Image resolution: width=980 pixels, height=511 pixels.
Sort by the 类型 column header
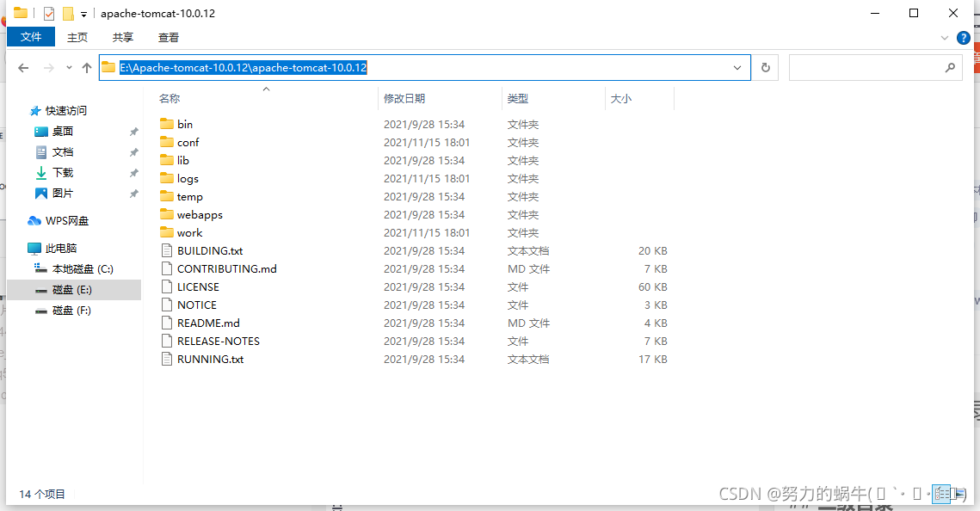tap(518, 99)
